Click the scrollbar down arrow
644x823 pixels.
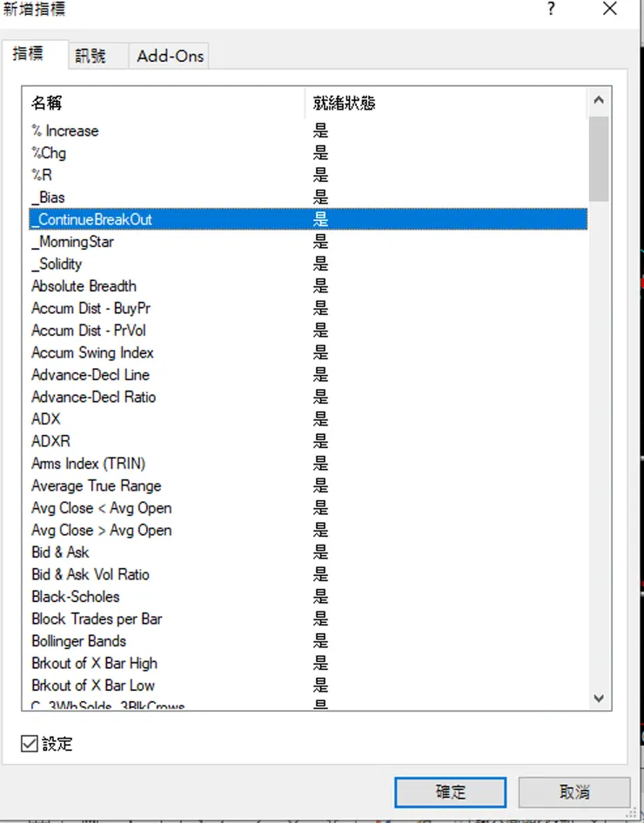(x=598, y=698)
